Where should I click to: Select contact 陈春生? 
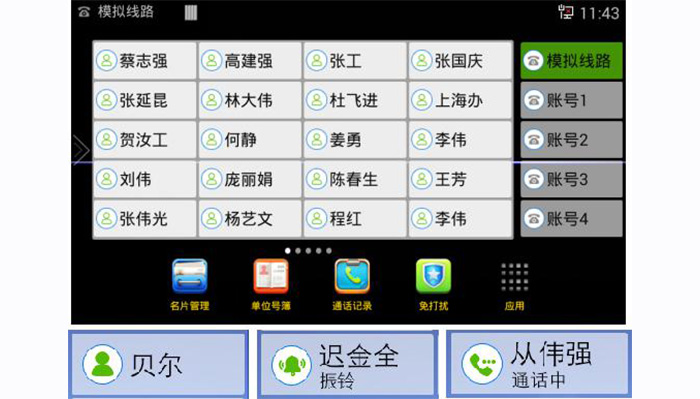(355, 179)
